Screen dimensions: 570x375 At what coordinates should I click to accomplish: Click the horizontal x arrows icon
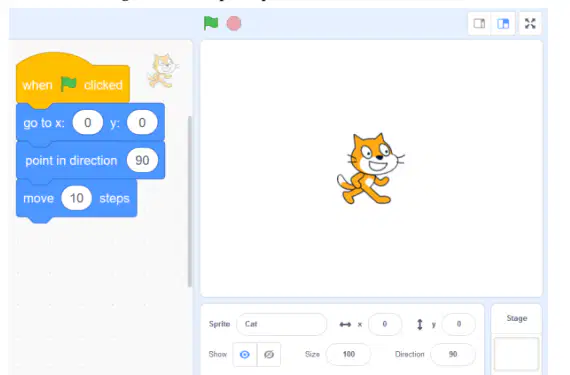pos(345,324)
